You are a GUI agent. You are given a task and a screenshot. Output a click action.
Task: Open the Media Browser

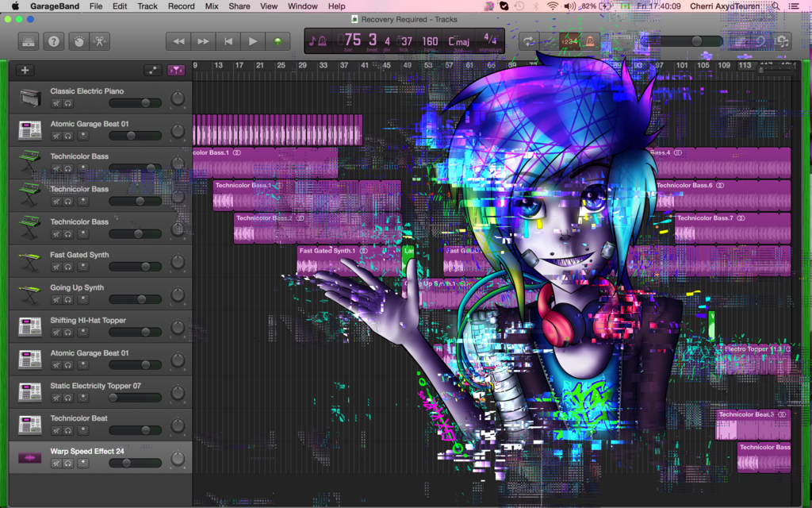click(x=783, y=41)
